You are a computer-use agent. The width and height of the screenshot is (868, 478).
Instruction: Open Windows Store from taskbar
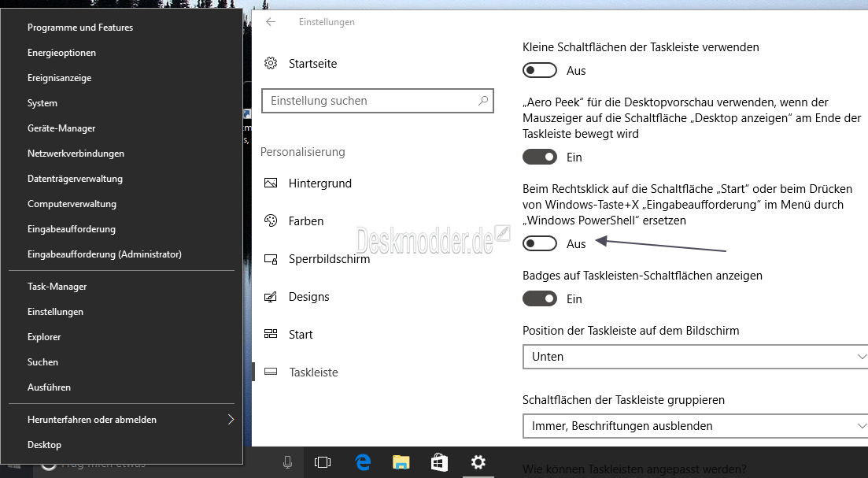[x=440, y=462]
